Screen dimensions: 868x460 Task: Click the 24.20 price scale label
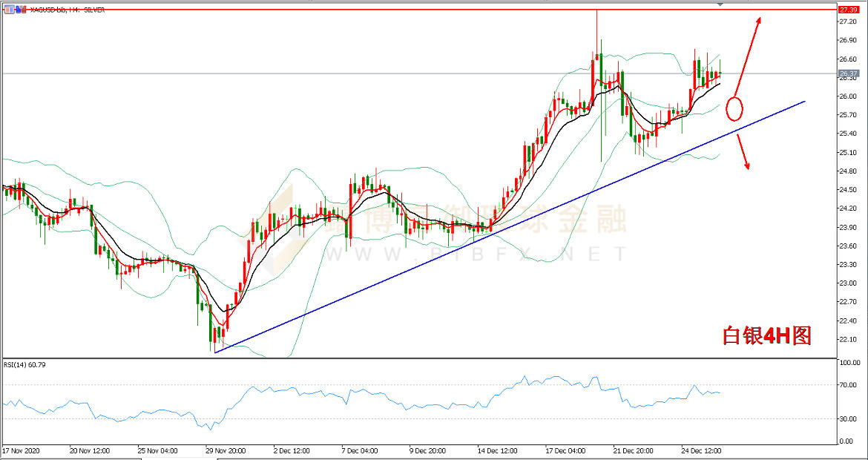tap(849, 208)
